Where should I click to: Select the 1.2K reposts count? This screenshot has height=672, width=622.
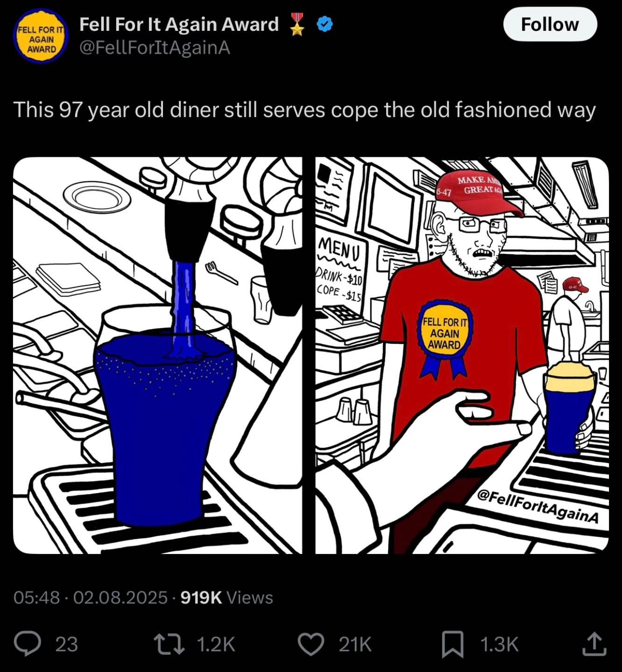(216, 644)
